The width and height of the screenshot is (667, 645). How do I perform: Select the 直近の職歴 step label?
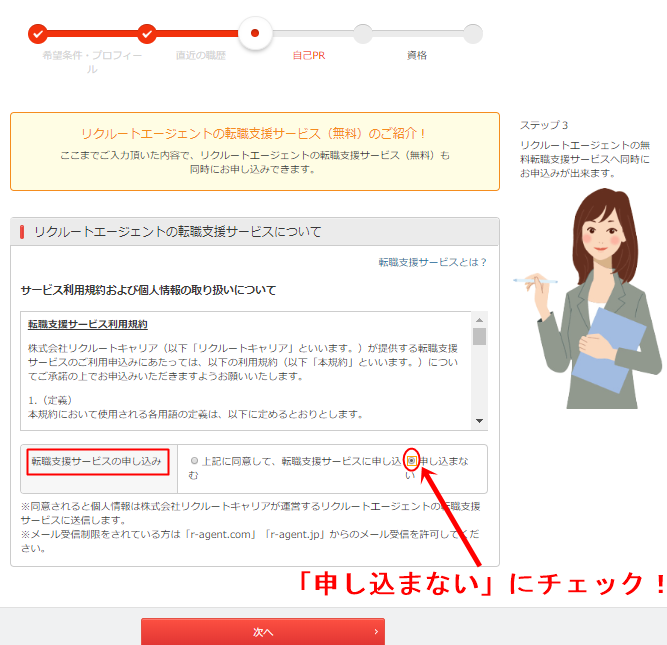(201, 55)
